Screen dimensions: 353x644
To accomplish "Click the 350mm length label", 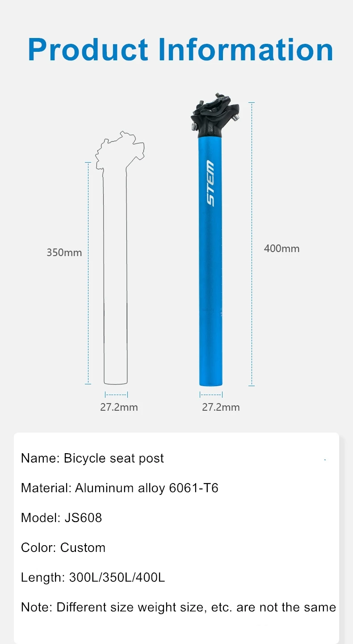I will (64, 253).
